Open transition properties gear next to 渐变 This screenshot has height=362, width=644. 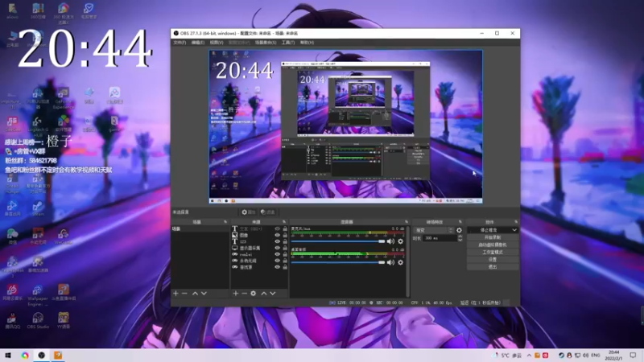459,230
